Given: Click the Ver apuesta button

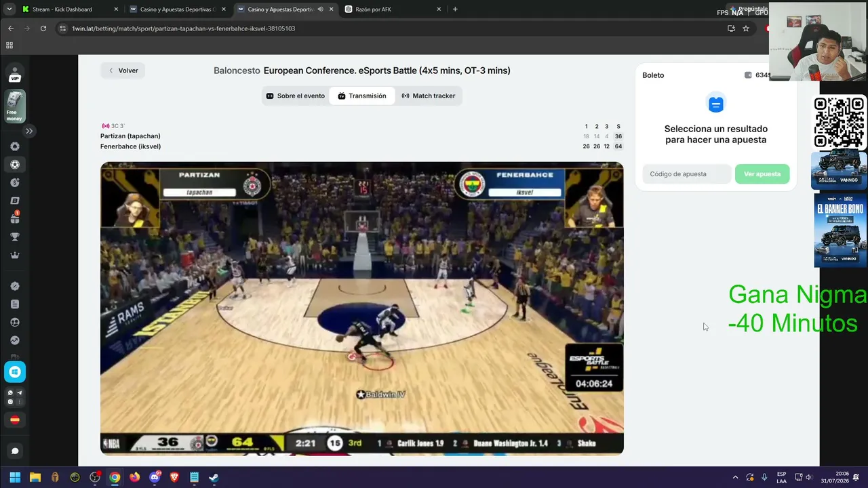Looking at the screenshot, I should 762,174.
